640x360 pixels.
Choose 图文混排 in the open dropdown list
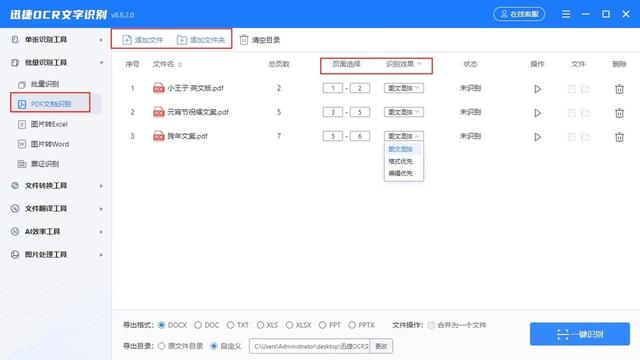tap(404, 149)
